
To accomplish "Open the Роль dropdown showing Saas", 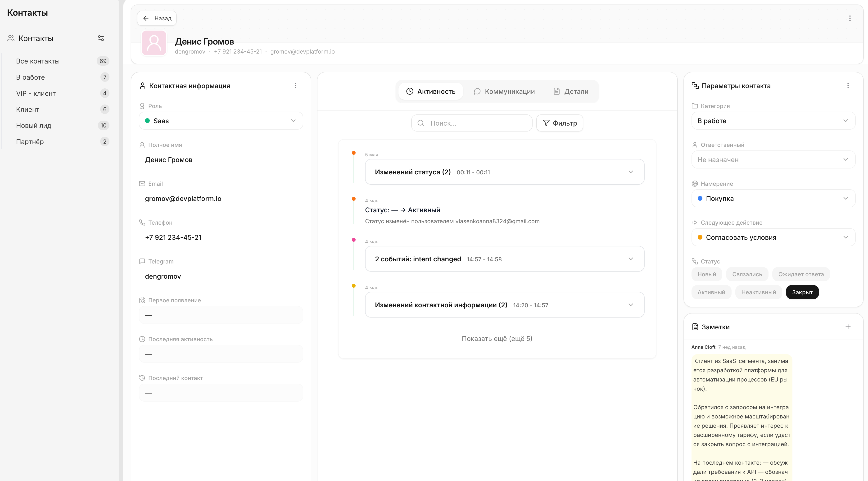I will tap(221, 121).
